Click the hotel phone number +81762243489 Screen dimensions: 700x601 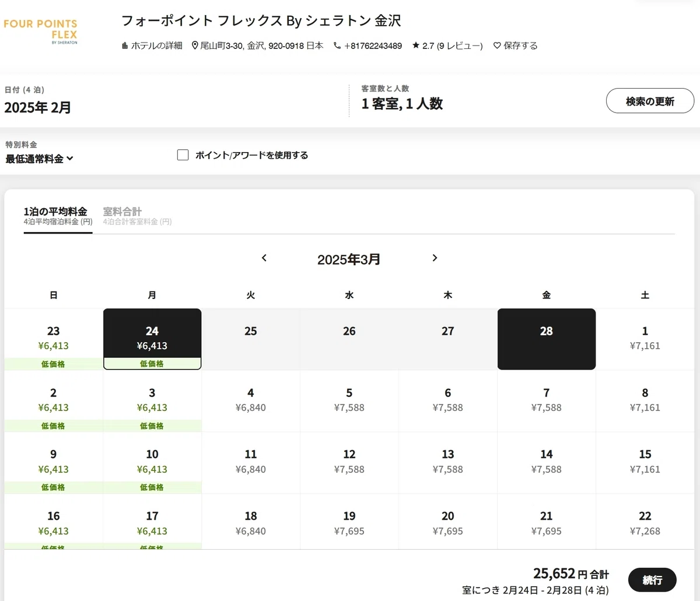373,45
